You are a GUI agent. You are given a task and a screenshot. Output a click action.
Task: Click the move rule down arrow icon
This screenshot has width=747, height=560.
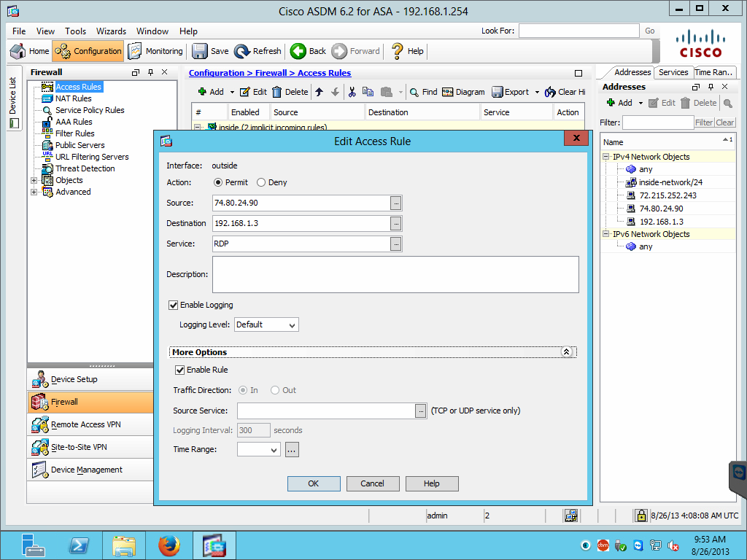335,92
